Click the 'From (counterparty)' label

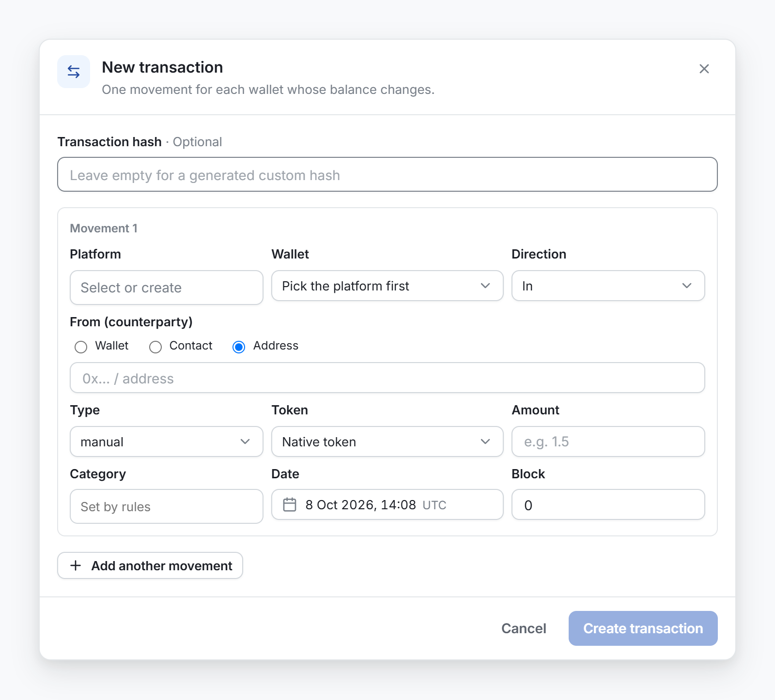click(x=131, y=322)
